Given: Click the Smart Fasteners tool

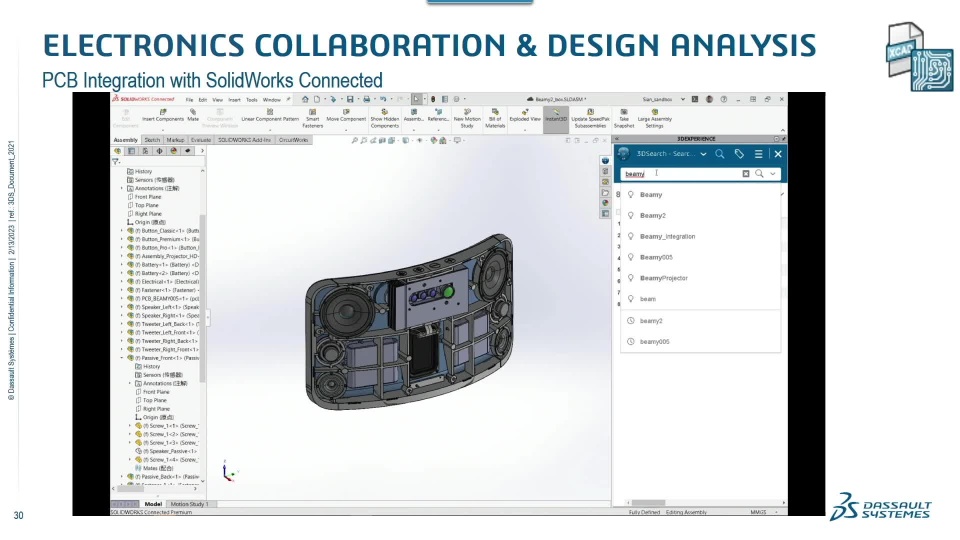Looking at the screenshot, I should (312, 119).
